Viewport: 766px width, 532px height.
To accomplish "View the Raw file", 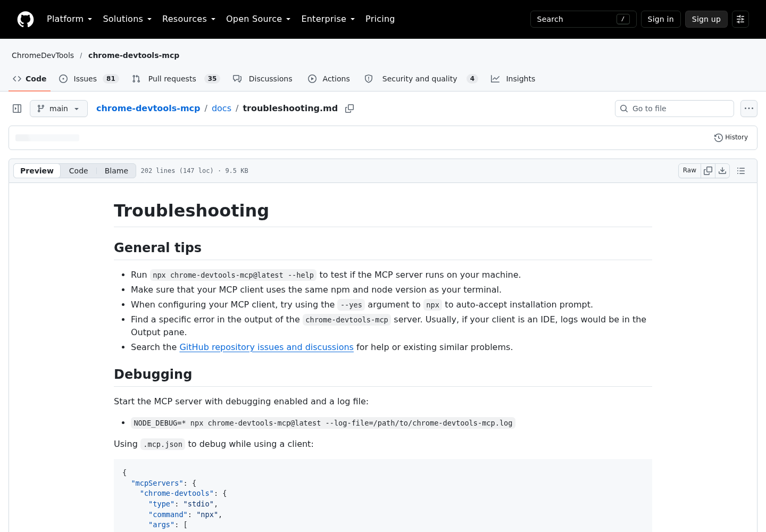I will [x=689, y=171].
